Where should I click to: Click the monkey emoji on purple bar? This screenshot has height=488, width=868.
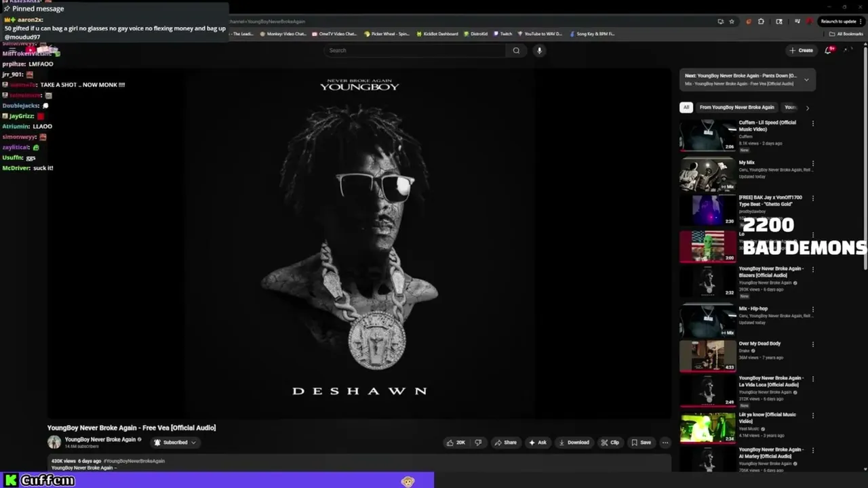[x=408, y=481]
